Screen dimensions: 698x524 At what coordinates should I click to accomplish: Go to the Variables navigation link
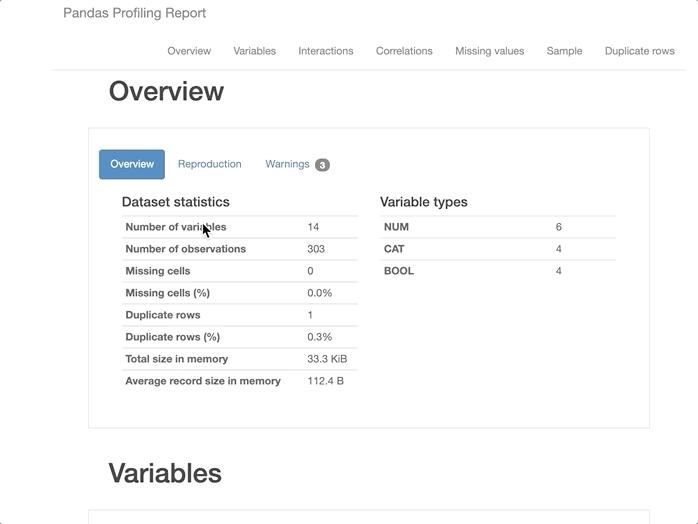click(x=255, y=51)
